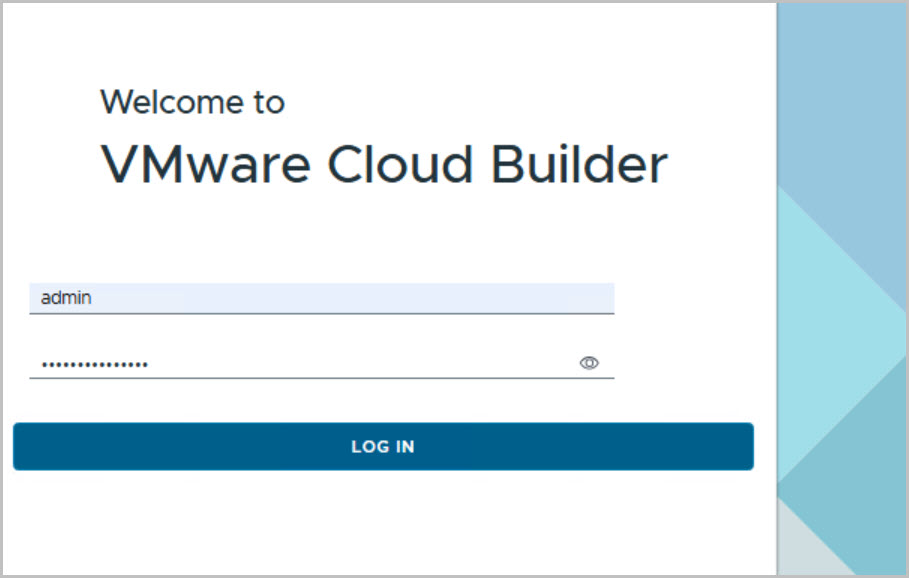Click the 'Welcome to' text

[x=192, y=102]
